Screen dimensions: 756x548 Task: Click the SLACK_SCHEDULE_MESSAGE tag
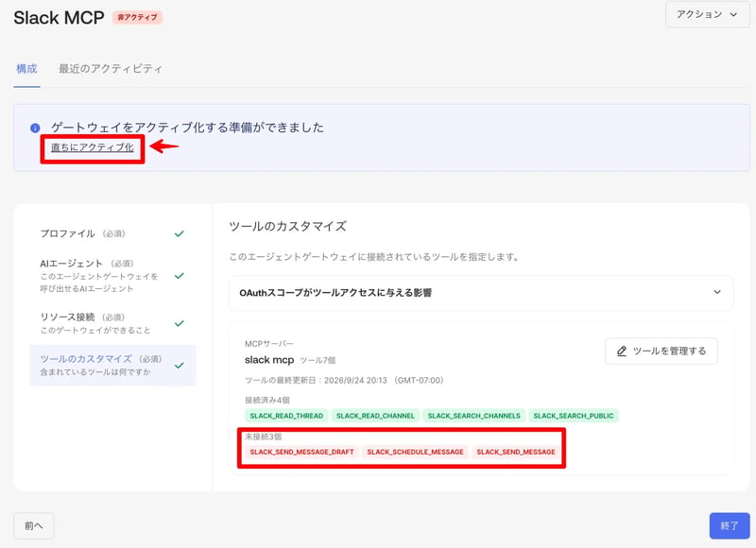click(x=415, y=452)
